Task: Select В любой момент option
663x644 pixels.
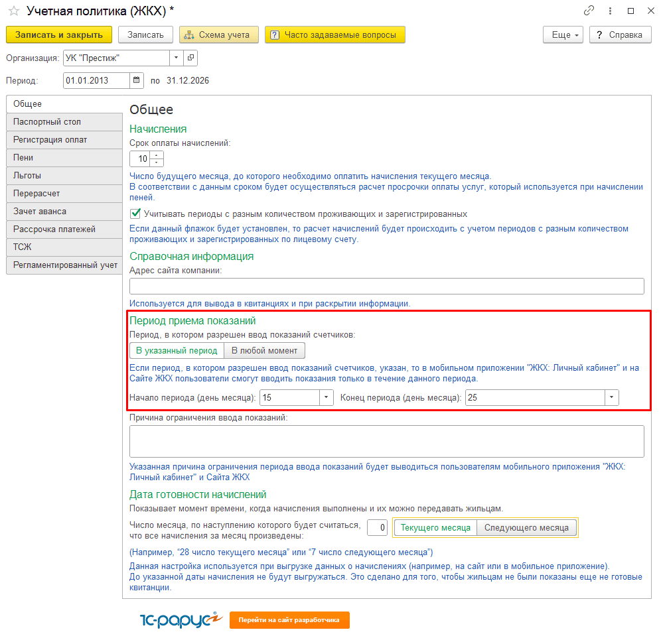Action: [265, 350]
